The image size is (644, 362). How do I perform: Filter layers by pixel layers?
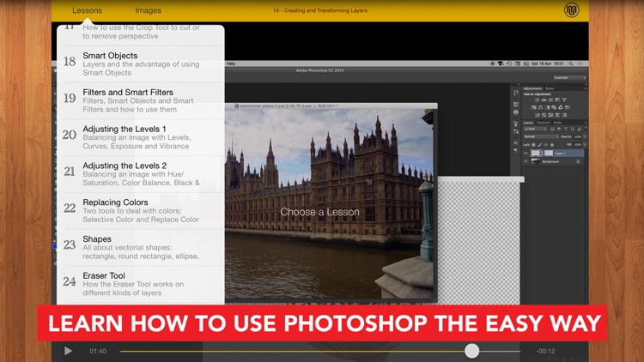[x=552, y=129]
